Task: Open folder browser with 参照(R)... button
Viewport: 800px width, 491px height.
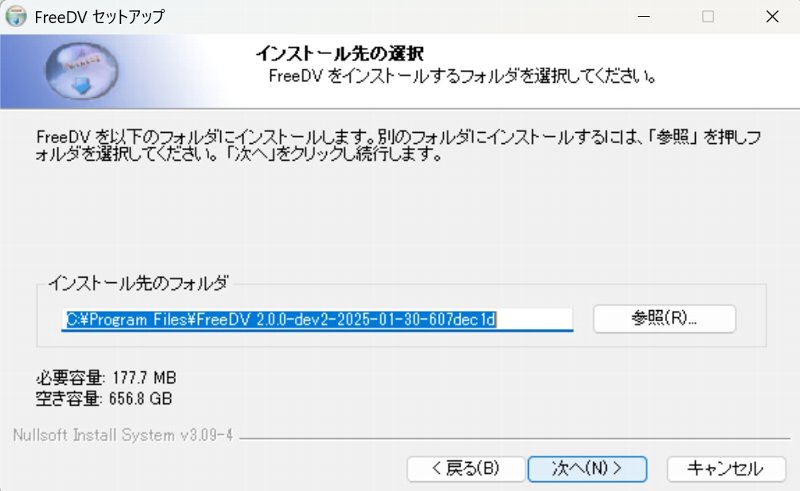Action: tap(664, 318)
